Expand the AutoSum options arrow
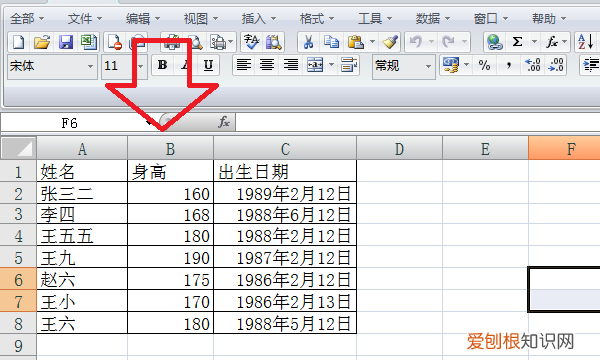Screen dimensions: 600x360 (535, 41)
